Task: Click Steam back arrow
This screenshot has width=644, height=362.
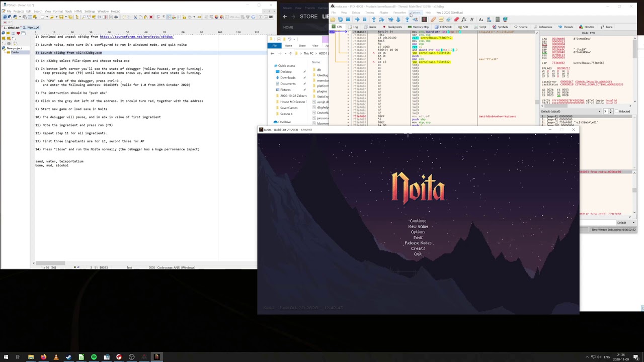Action: click(x=285, y=17)
